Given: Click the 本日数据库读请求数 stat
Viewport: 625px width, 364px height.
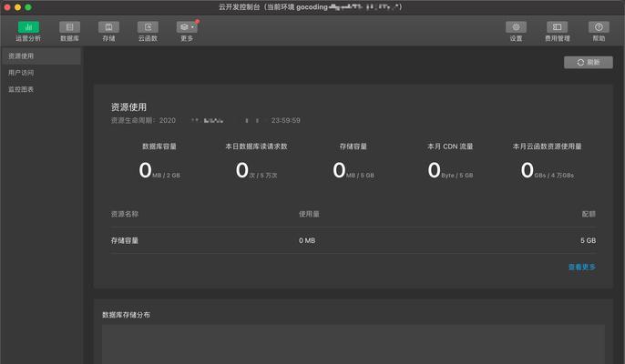Looking at the screenshot, I should (256, 163).
